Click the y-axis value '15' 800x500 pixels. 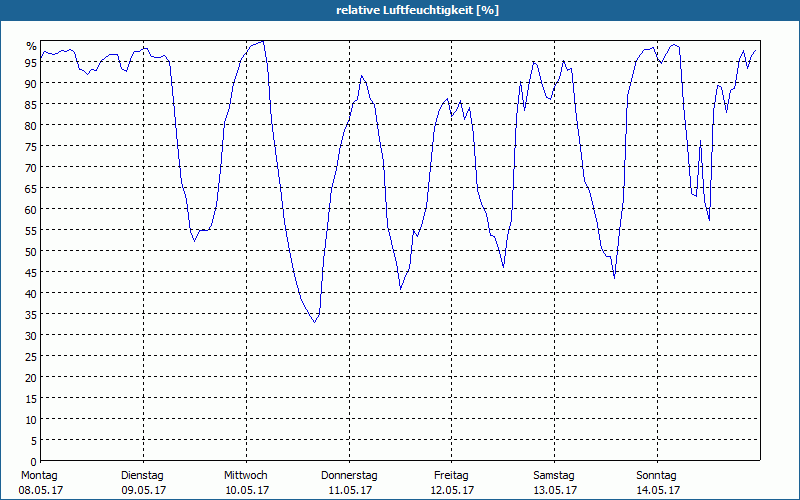pos(31,398)
